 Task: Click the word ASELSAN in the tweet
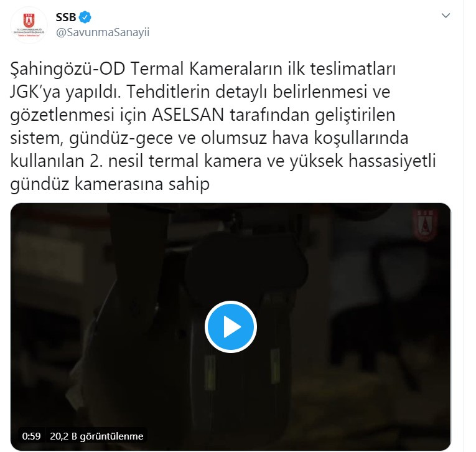click(x=188, y=115)
